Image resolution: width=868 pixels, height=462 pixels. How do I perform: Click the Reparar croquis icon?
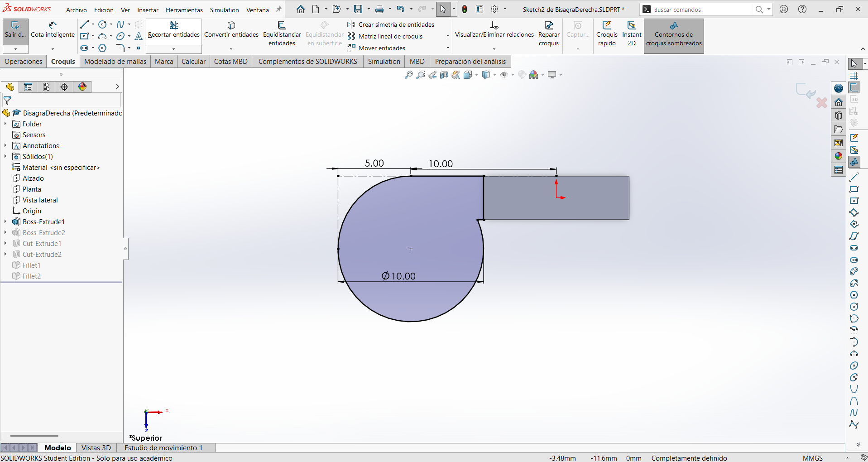pos(549,34)
